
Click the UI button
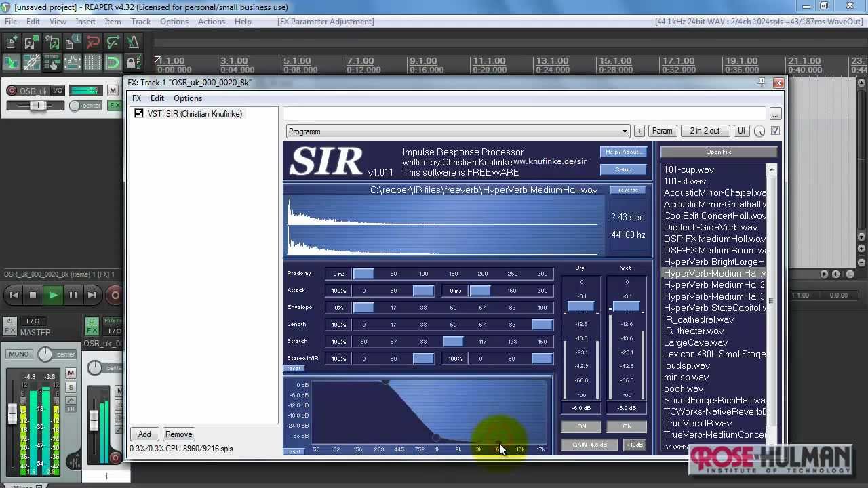tap(741, 131)
